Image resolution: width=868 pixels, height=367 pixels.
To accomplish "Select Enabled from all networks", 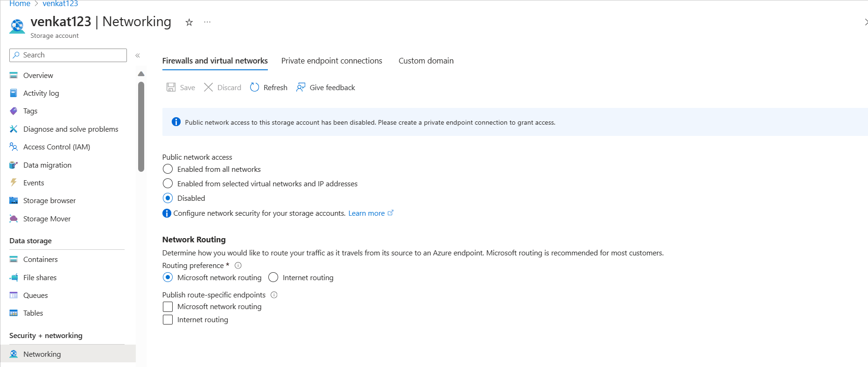I will click(x=168, y=169).
